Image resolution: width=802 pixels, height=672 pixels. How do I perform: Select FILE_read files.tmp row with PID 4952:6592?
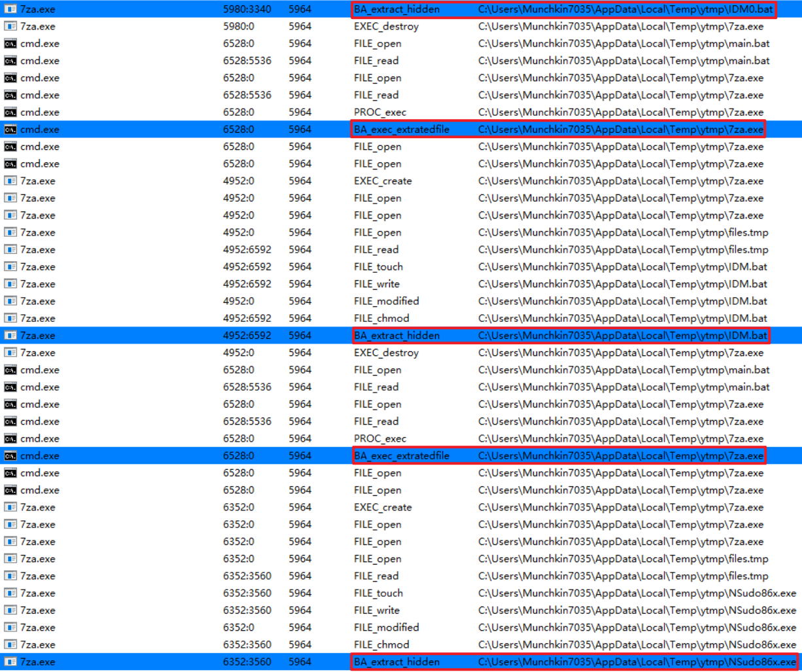(x=376, y=249)
